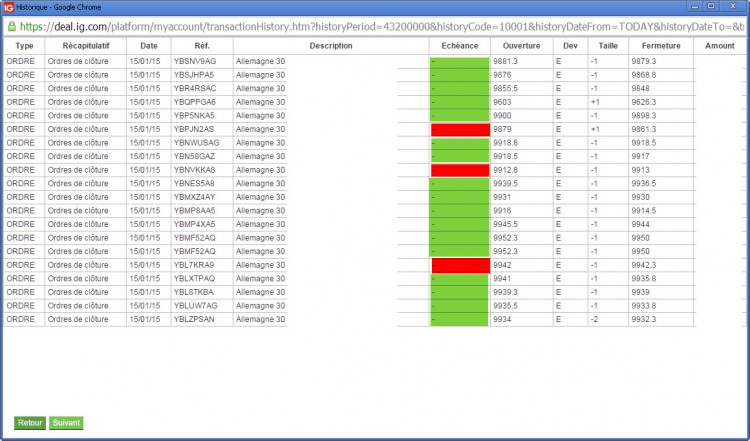The width and height of the screenshot is (750, 441).
Task: Click opening price 9879
Action: click(x=502, y=129)
